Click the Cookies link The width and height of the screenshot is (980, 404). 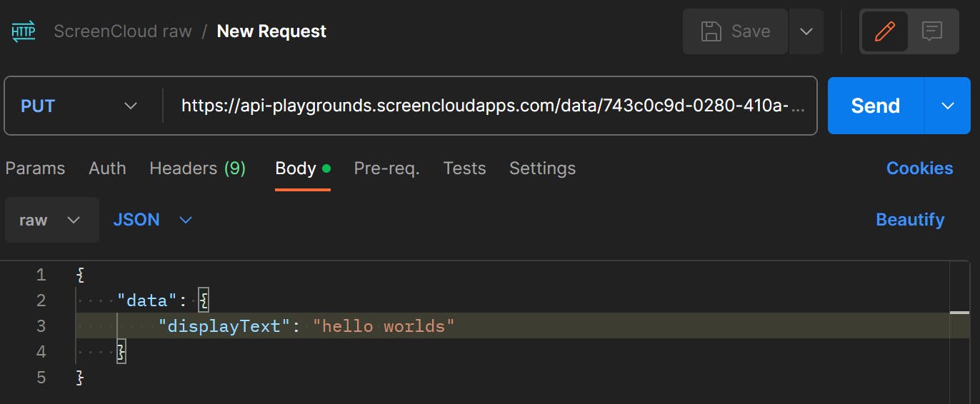click(919, 168)
